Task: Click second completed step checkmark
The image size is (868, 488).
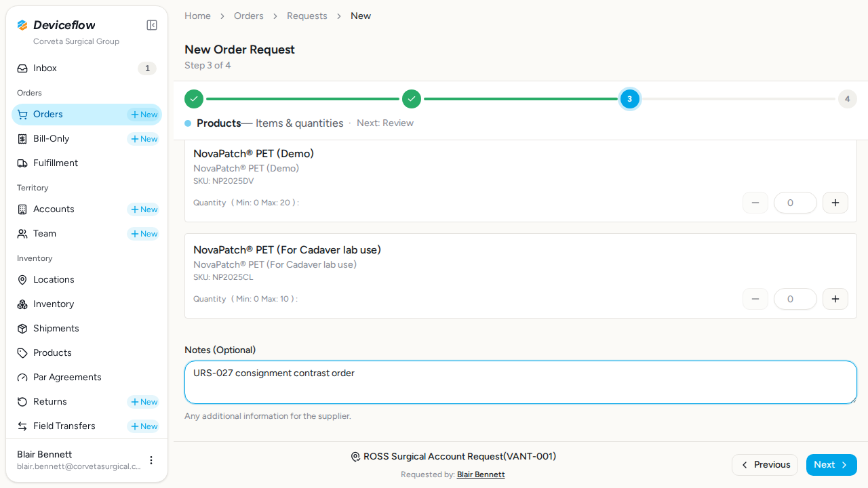Action: tap(412, 99)
